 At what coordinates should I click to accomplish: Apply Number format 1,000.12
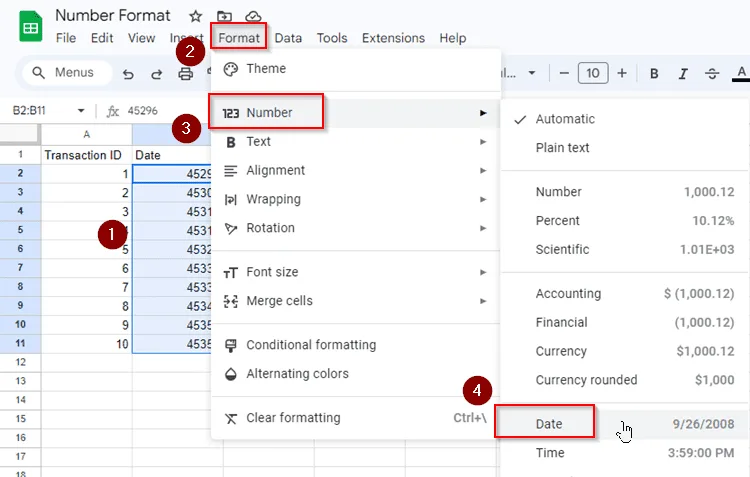(625, 192)
